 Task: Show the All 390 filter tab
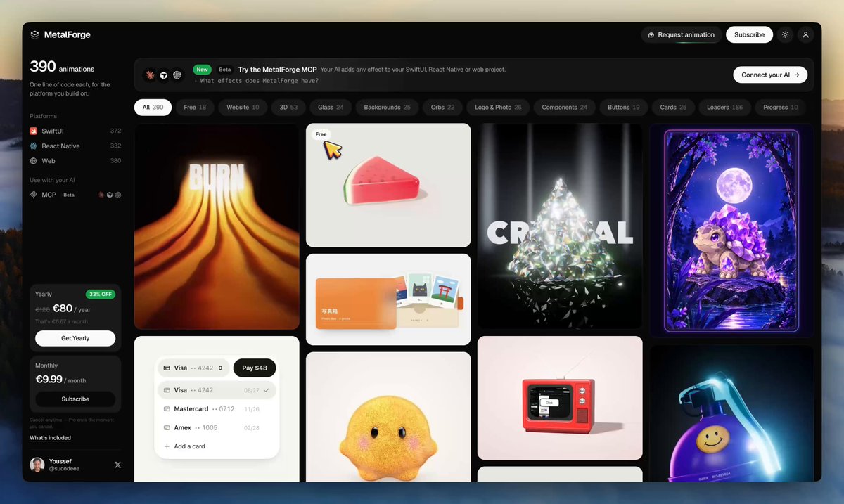(x=153, y=108)
